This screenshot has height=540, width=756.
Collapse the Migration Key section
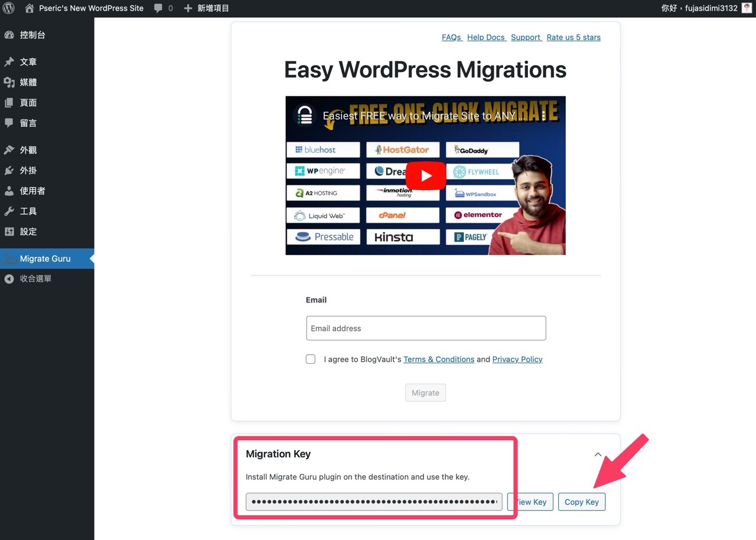(x=598, y=454)
